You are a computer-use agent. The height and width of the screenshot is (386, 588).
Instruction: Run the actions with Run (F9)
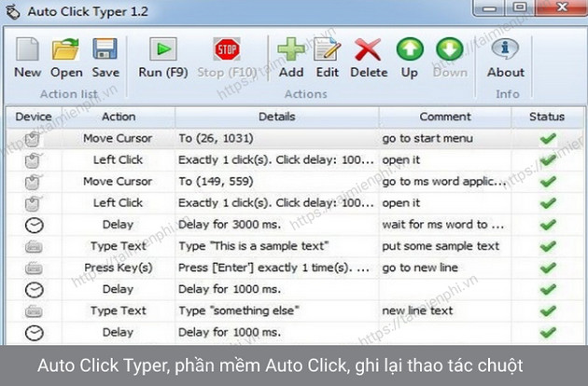163,58
